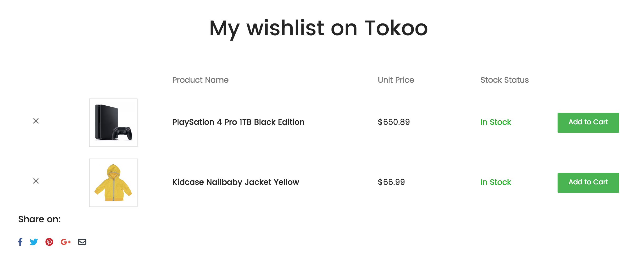The image size is (644, 276).
Task: Click the $650.89 price text
Action: [x=394, y=122]
